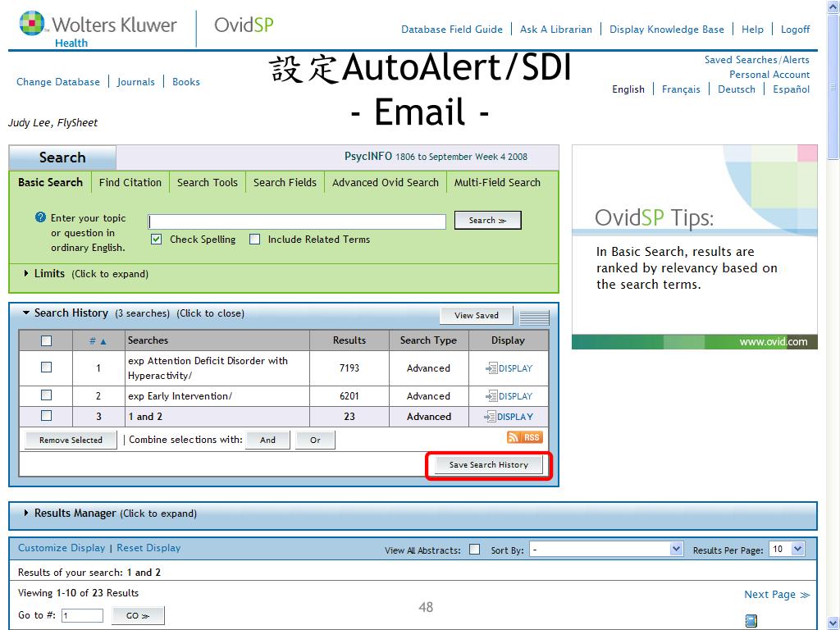This screenshot has width=840, height=630.
Task: Go to Next Page of results
Action: click(777, 595)
